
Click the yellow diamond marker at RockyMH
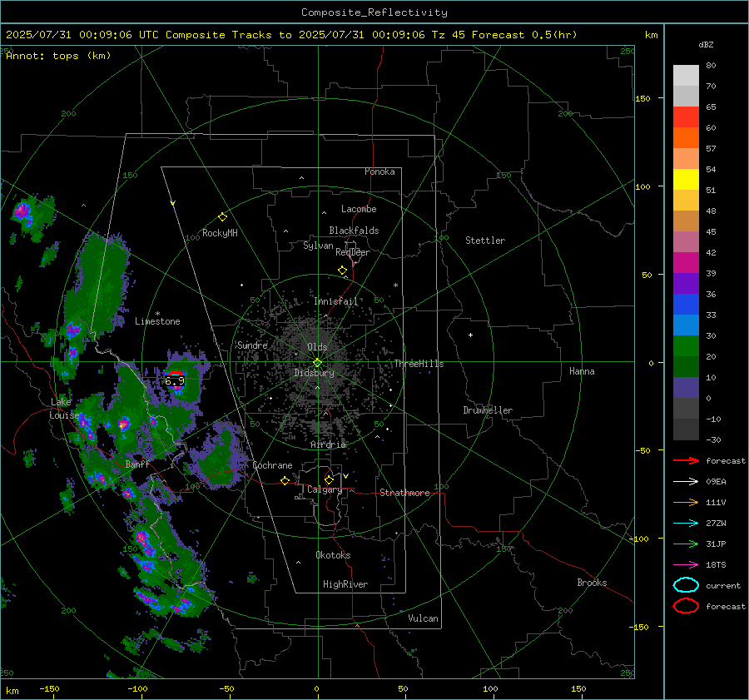[x=222, y=217]
